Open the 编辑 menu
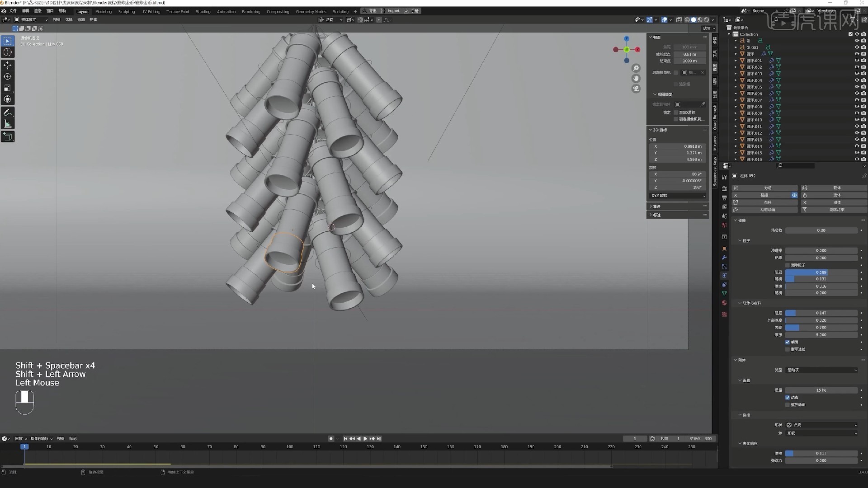868x488 pixels. tap(25, 11)
